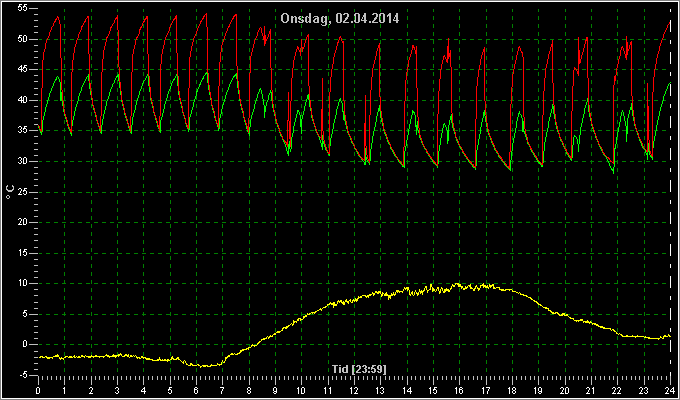Select hour 12 on the time axis
The width and height of the screenshot is (680, 400).
pyautogui.click(x=354, y=390)
